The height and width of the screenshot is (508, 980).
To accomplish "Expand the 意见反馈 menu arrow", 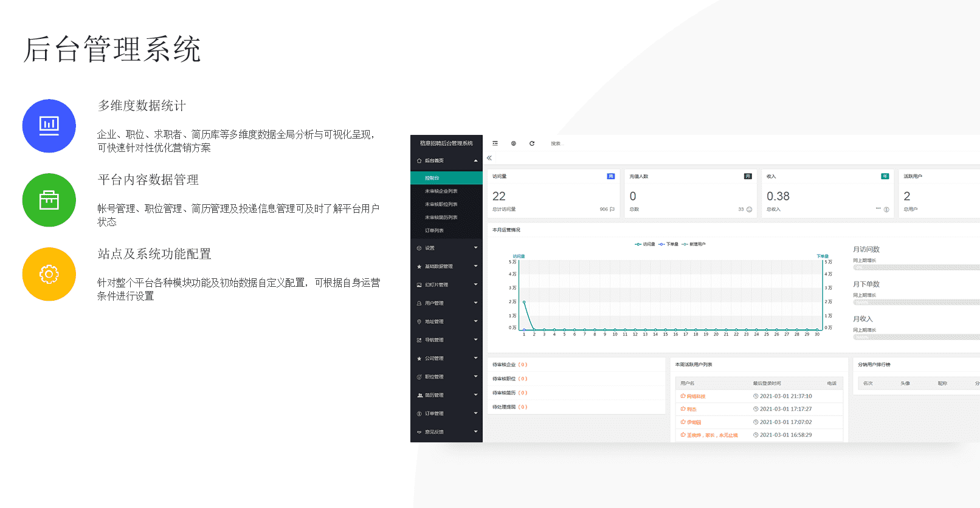I will click(x=475, y=431).
